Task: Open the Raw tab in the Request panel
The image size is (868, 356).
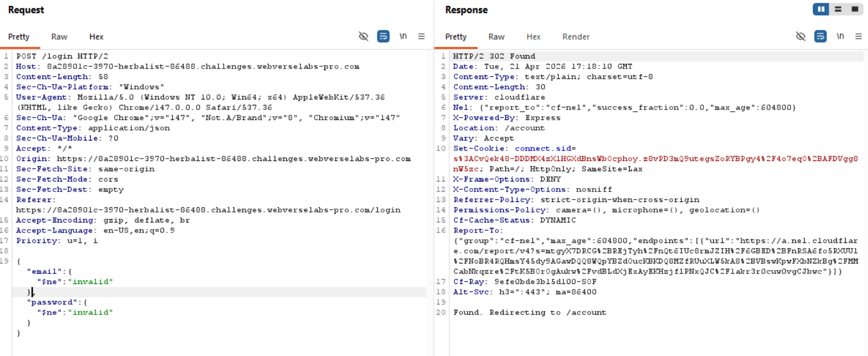Action: (x=59, y=37)
